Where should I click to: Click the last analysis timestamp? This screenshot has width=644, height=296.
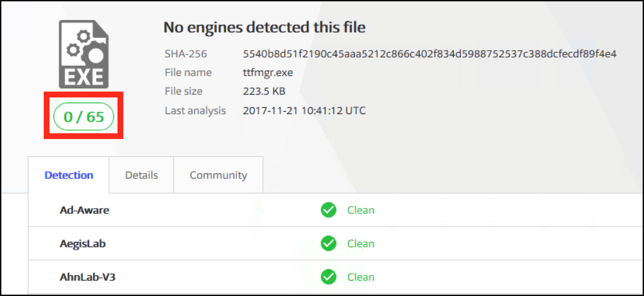pos(304,110)
